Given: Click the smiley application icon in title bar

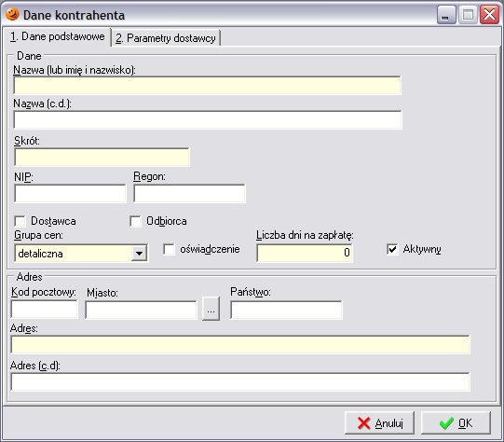Looking at the screenshot, I should pyautogui.click(x=12, y=15).
